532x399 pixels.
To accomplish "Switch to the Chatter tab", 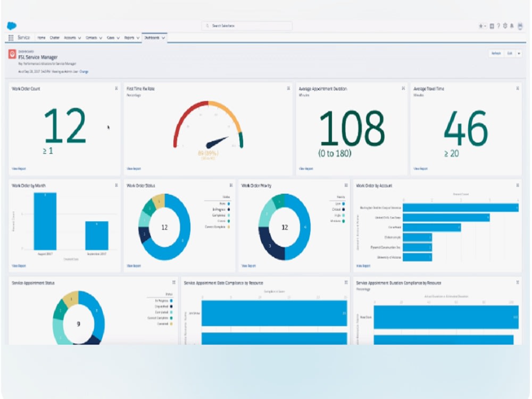I will (x=55, y=38).
